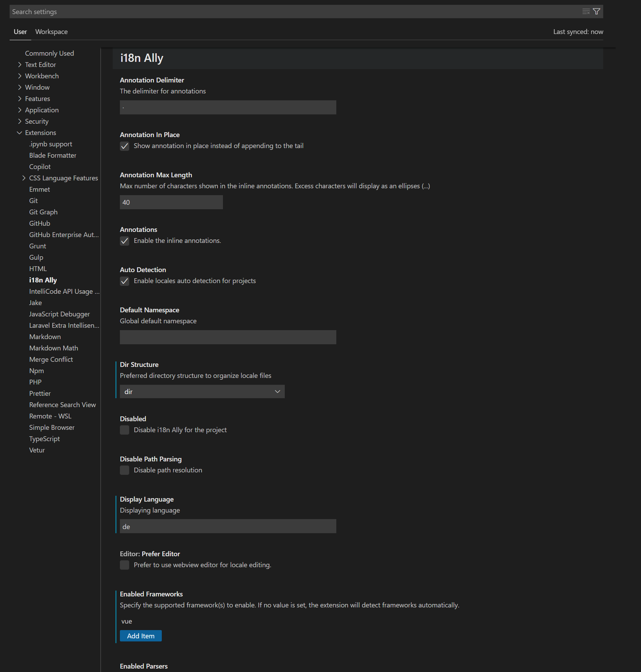Viewport: 641px width, 672px height.
Task: Click the filter settings funnel icon
Action: [597, 12]
